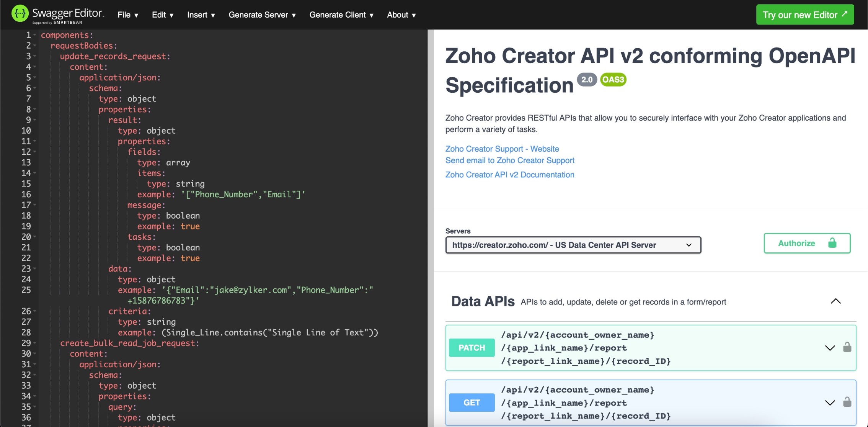
Task: Open Zoho Creator API v2 Documentation link
Action: tap(509, 175)
